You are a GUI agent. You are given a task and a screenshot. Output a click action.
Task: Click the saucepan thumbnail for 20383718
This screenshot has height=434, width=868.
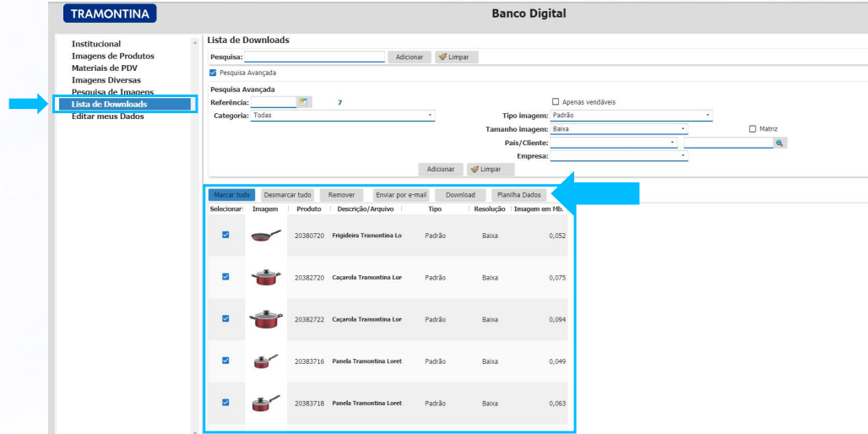coord(266,403)
